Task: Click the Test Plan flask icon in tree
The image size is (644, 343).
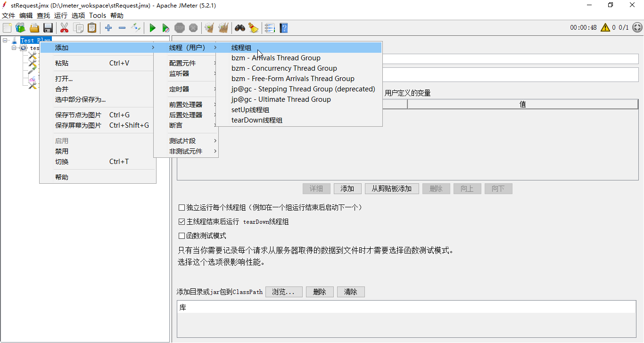Action: pyautogui.click(x=14, y=41)
